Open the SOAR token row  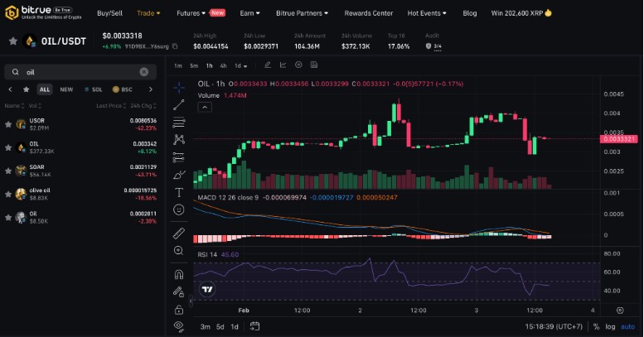point(80,171)
